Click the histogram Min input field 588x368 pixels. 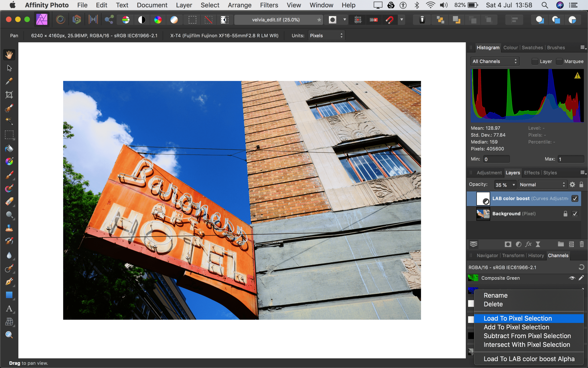point(496,159)
